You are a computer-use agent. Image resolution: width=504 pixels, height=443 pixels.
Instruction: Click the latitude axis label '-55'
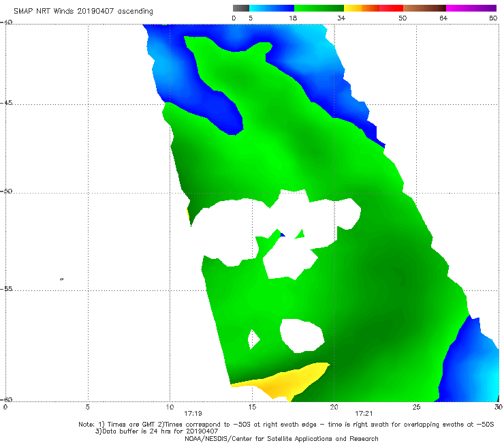coord(6,288)
